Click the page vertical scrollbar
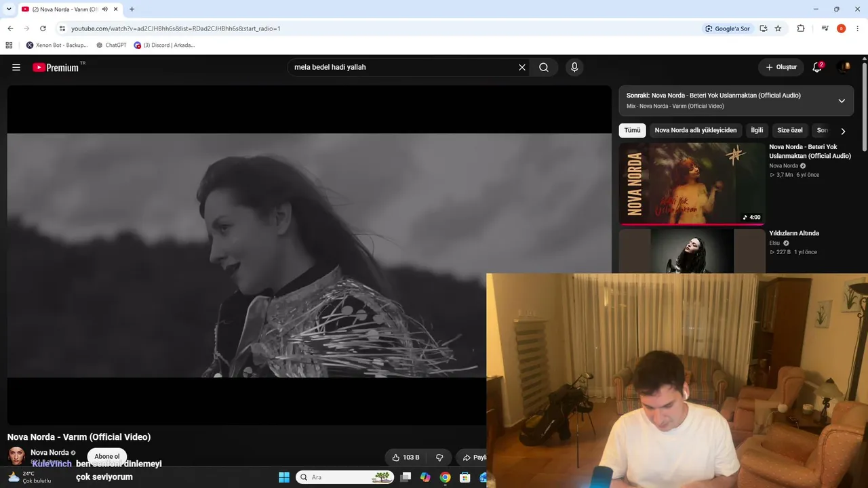 click(865, 107)
